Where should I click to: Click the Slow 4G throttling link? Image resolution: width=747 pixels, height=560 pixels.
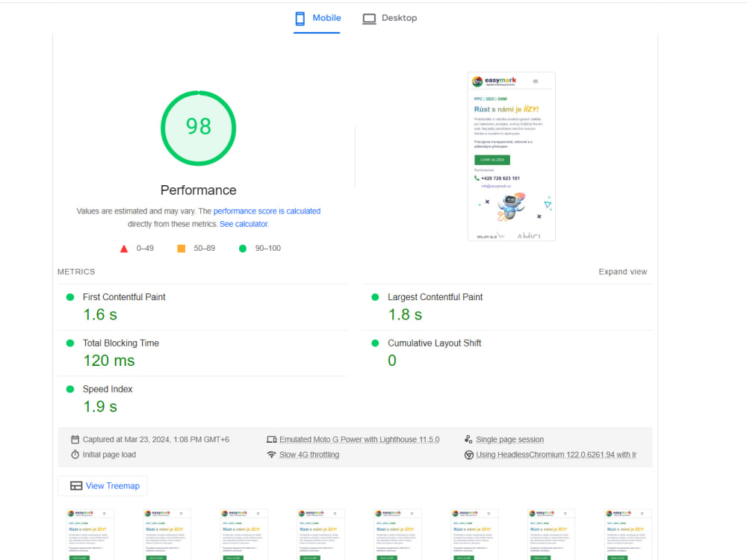click(x=309, y=454)
